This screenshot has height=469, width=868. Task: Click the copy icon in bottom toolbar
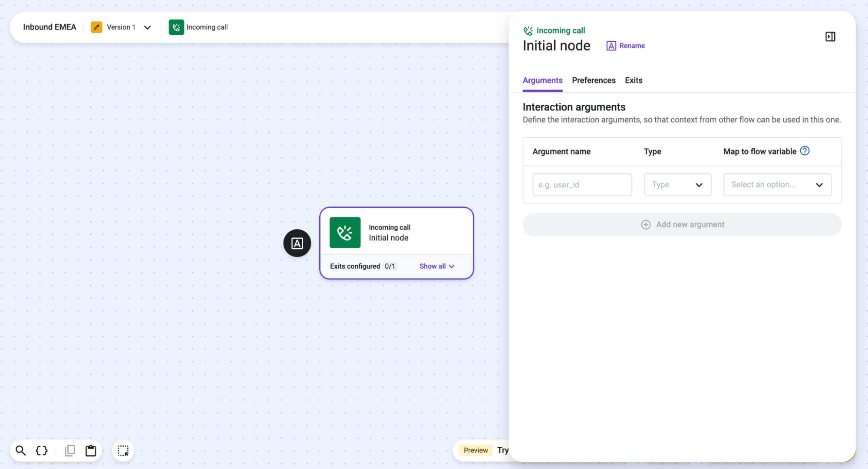pyautogui.click(x=70, y=451)
